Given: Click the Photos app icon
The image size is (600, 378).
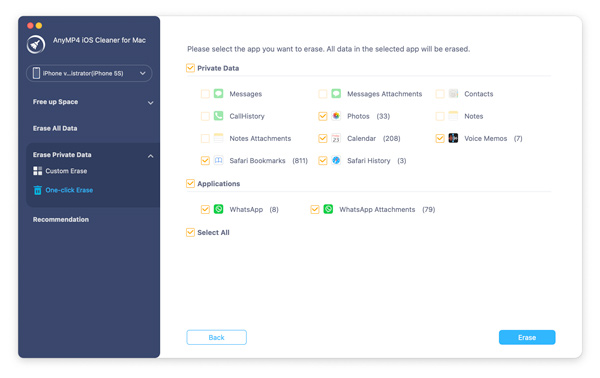Looking at the screenshot, I should point(336,116).
